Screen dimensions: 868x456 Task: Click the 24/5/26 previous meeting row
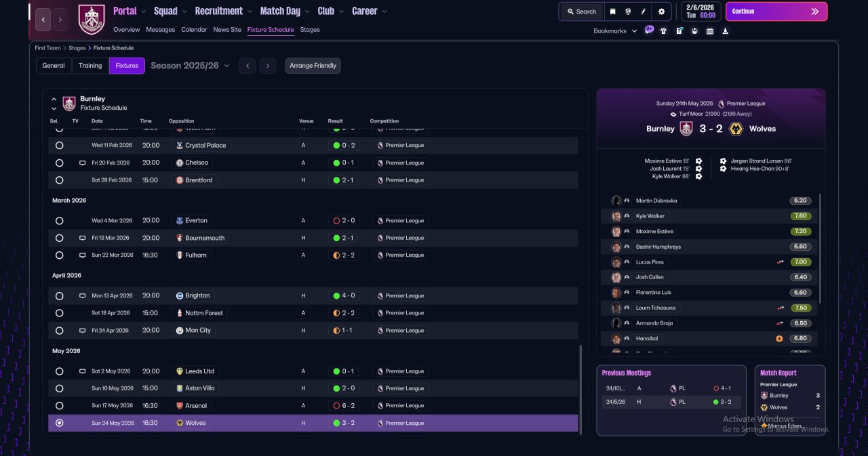click(x=671, y=402)
